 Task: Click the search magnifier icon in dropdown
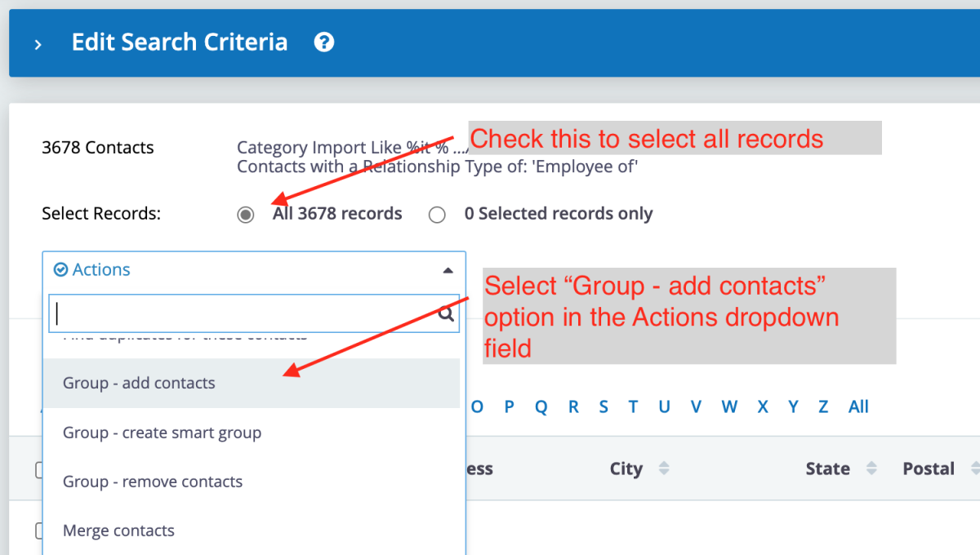446,314
